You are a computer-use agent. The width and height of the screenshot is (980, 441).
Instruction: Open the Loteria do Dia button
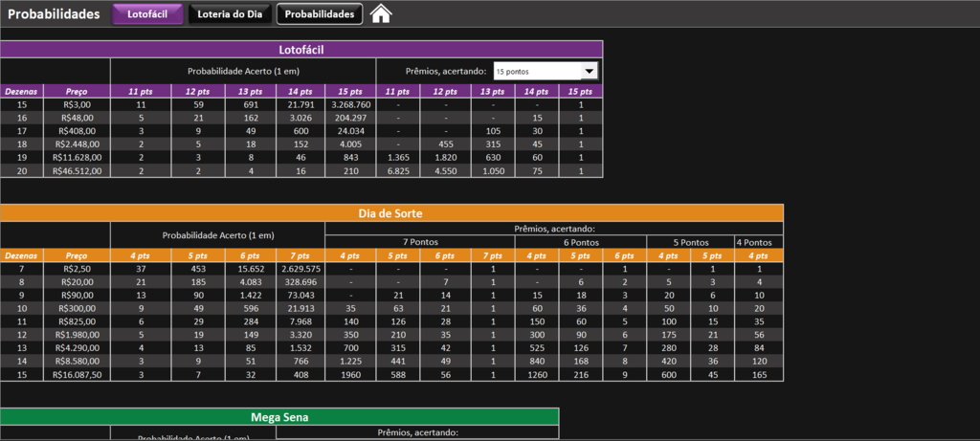pos(230,13)
